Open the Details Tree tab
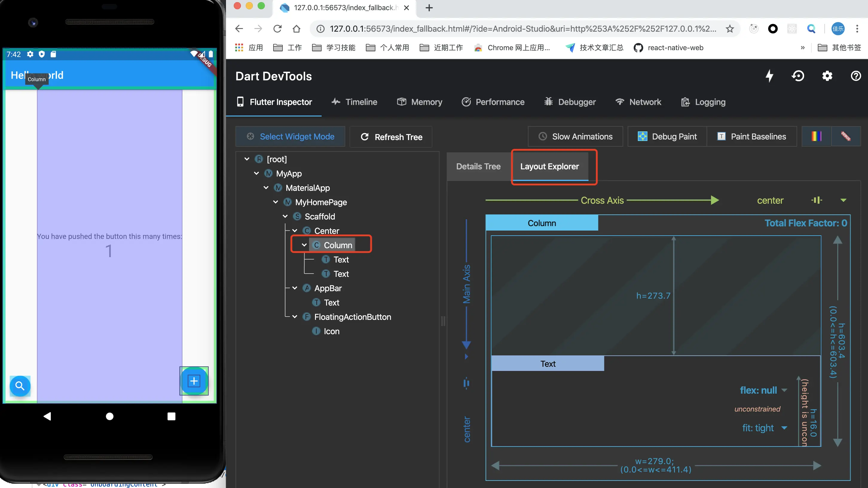 tap(478, 166)
